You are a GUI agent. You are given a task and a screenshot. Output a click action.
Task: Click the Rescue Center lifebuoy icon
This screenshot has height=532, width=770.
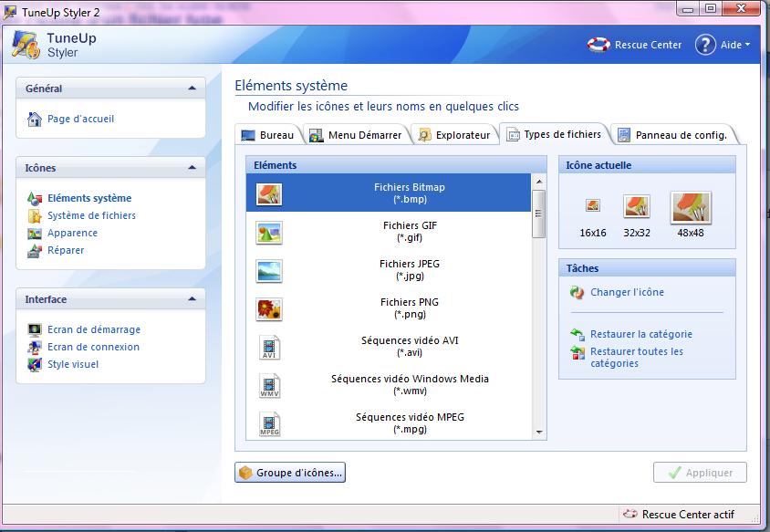[598, 45]
